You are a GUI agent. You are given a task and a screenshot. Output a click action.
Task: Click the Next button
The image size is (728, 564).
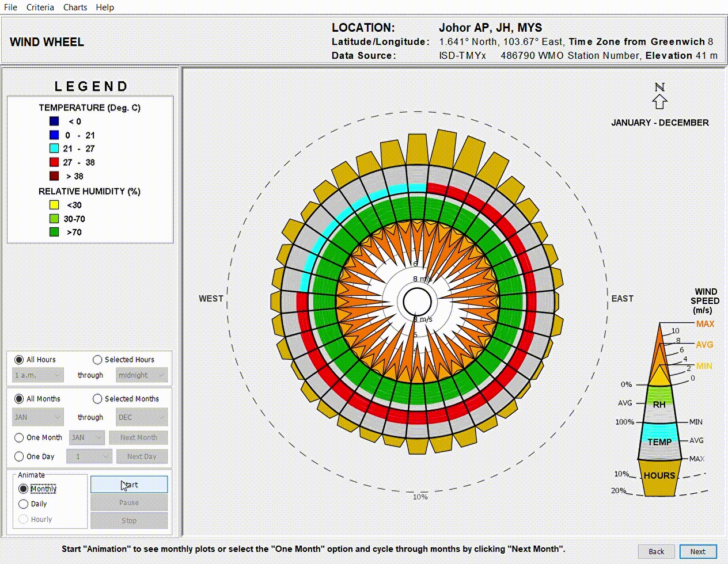click(698, 551)
